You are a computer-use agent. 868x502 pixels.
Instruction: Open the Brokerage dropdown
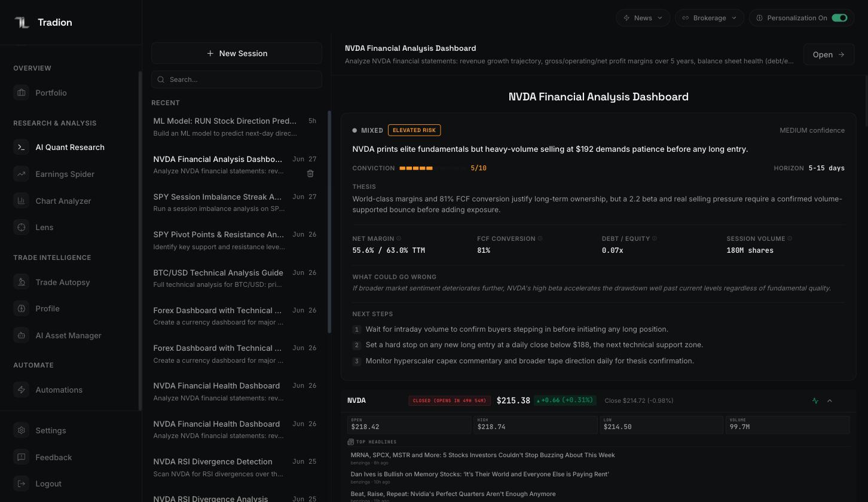710,18
